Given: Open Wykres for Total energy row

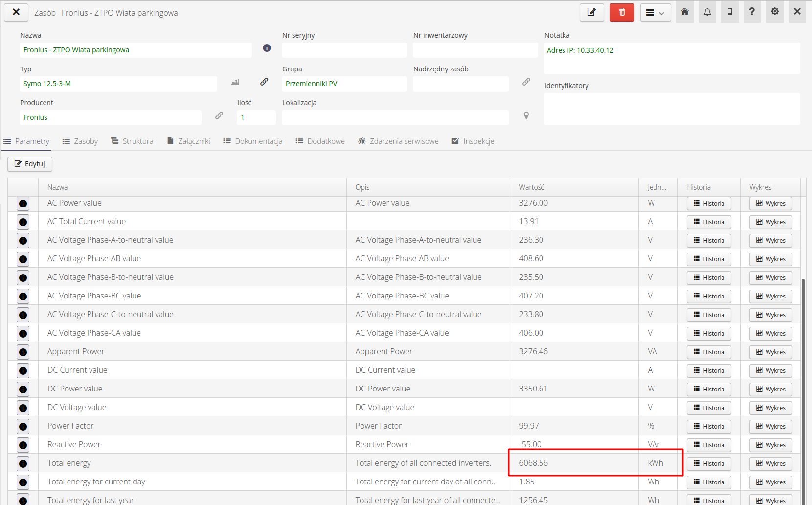Looking at the screenshot, I should click(x=770, y=464).
